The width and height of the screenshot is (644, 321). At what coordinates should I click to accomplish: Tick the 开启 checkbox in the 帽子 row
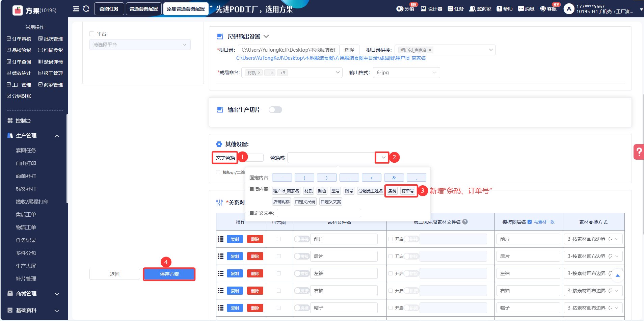391,308
